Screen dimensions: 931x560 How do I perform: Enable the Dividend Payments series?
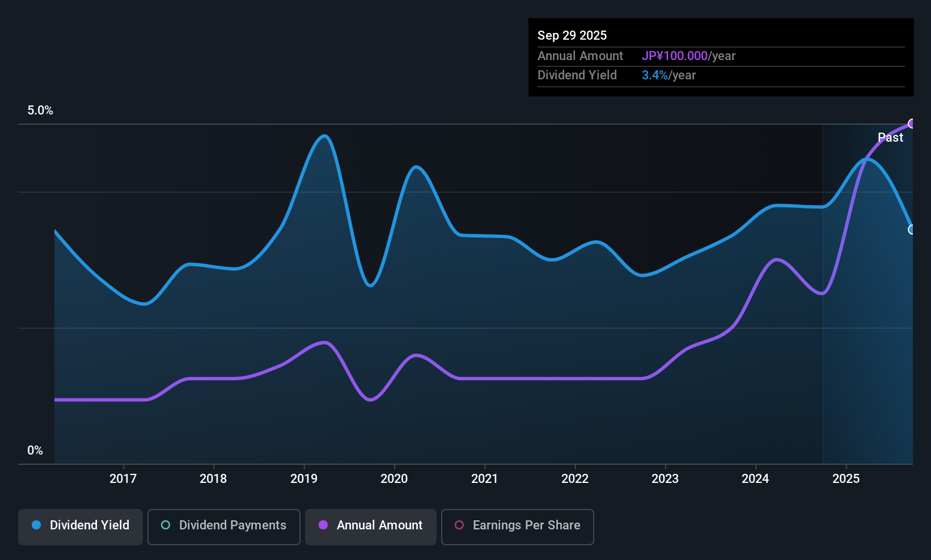click(223, 527)
